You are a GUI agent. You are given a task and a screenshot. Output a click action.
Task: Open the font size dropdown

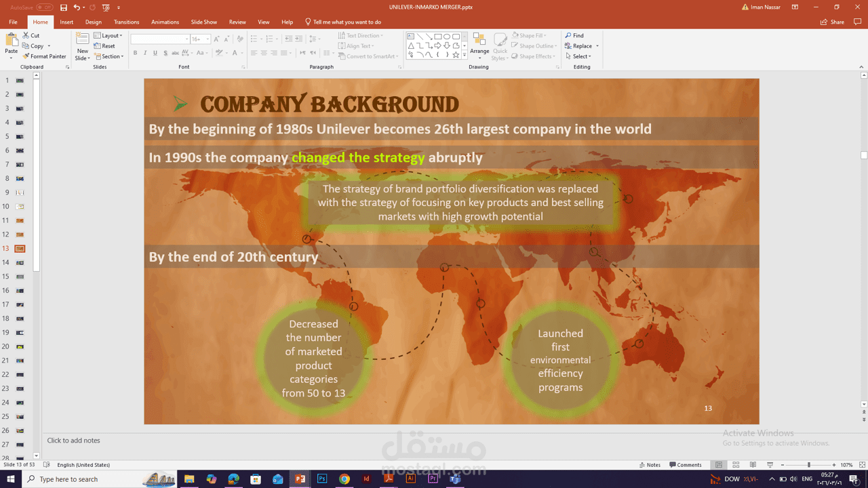(x=207, y=38)
